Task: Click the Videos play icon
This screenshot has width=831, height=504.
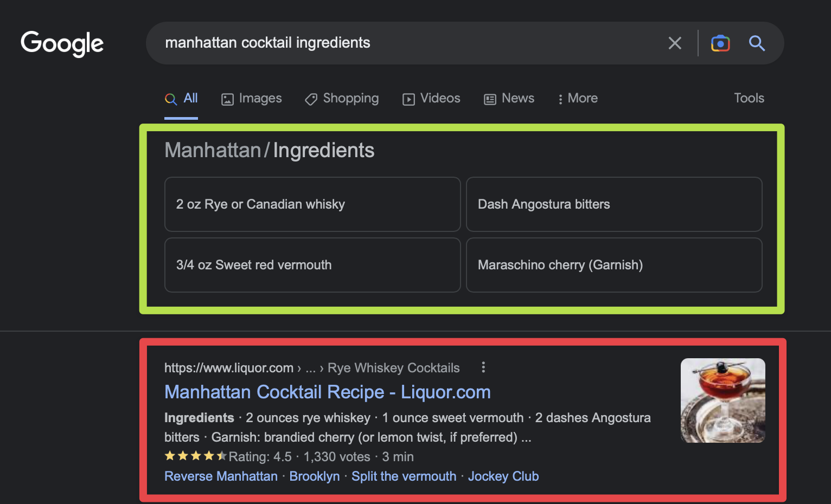Action: coord(408,99)
